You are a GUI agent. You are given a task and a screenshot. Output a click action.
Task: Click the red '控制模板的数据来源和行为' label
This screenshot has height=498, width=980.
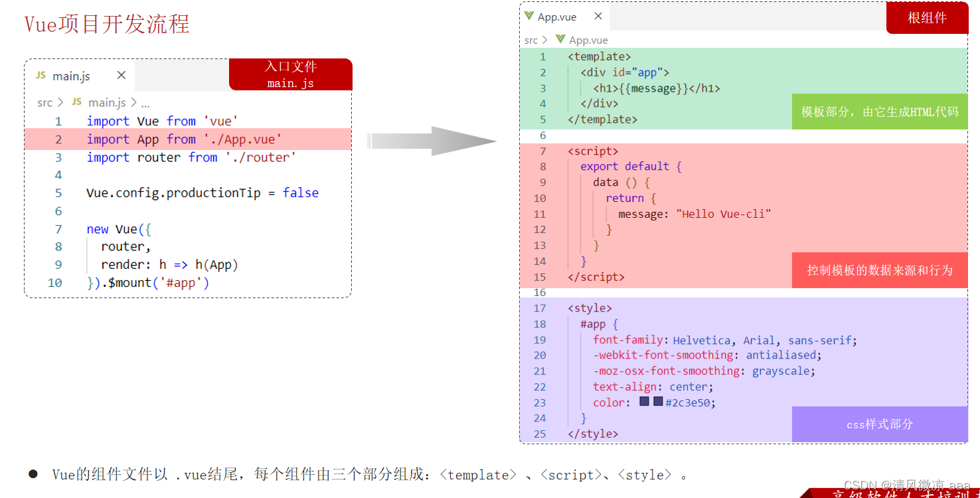point(880,270)
